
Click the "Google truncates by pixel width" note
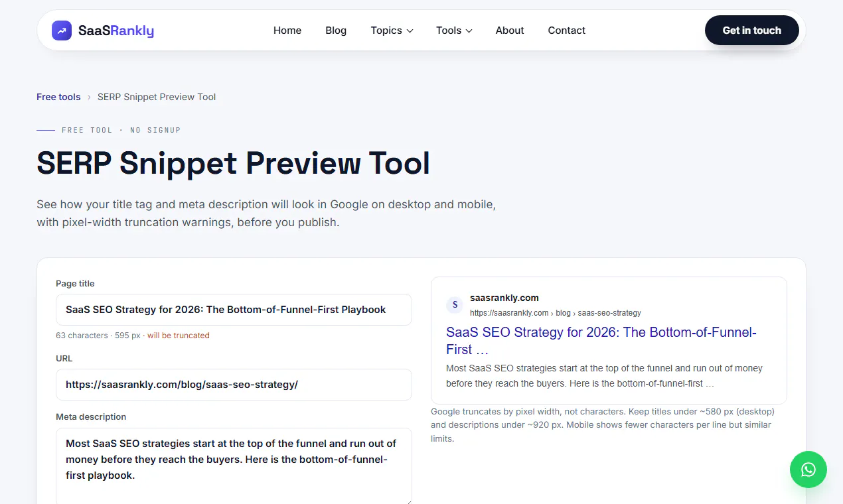pos(603,425)
